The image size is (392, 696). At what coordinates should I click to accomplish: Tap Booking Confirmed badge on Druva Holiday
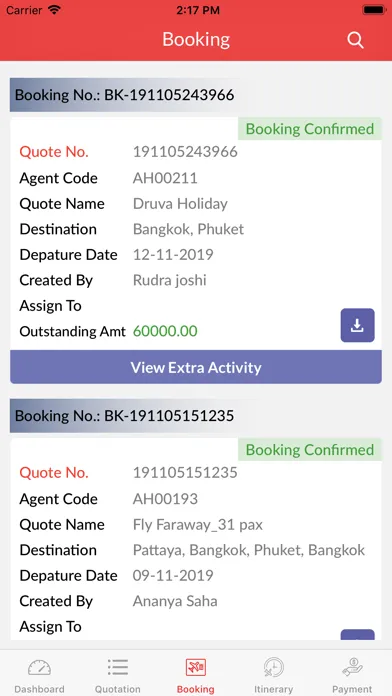[310, 129]
